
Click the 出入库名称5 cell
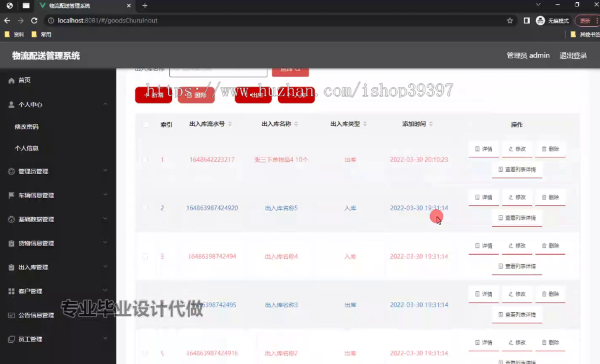281,208
